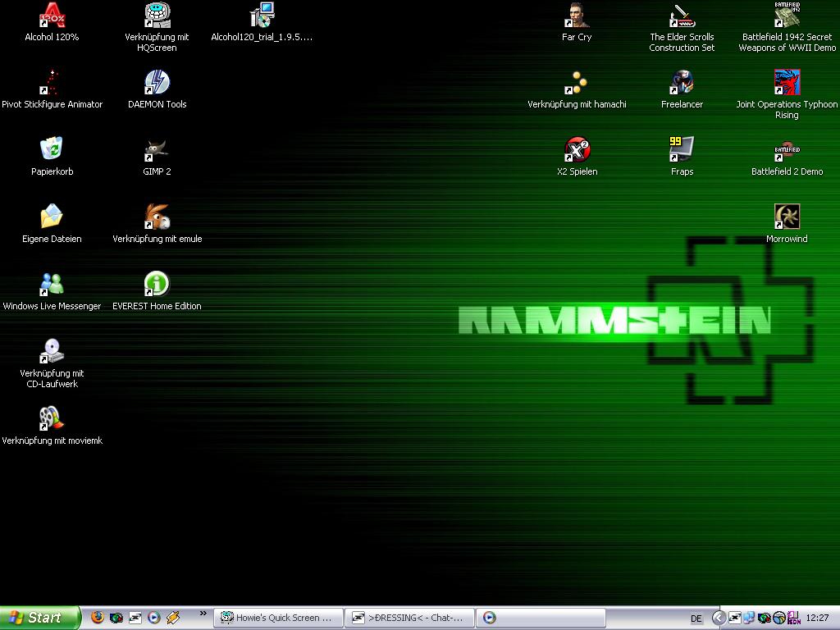The image size is (840, 630).
Task: Open Joint Operations Typhoon Rising
Action: point(787,95)
